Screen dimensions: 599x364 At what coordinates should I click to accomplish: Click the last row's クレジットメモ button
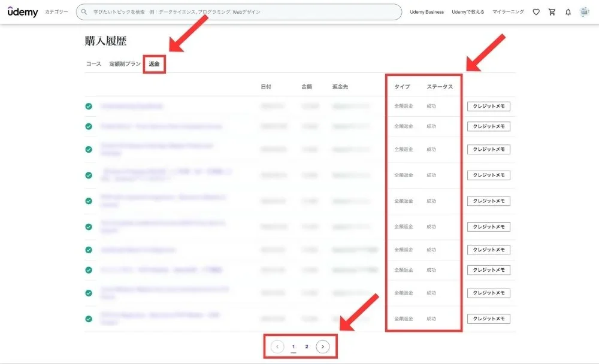tap(489, 319)
